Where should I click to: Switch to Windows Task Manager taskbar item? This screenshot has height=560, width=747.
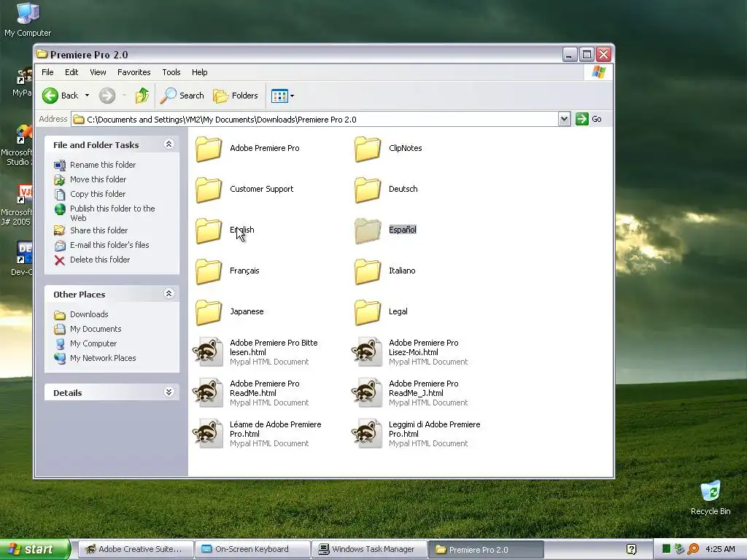click(369, 549)
